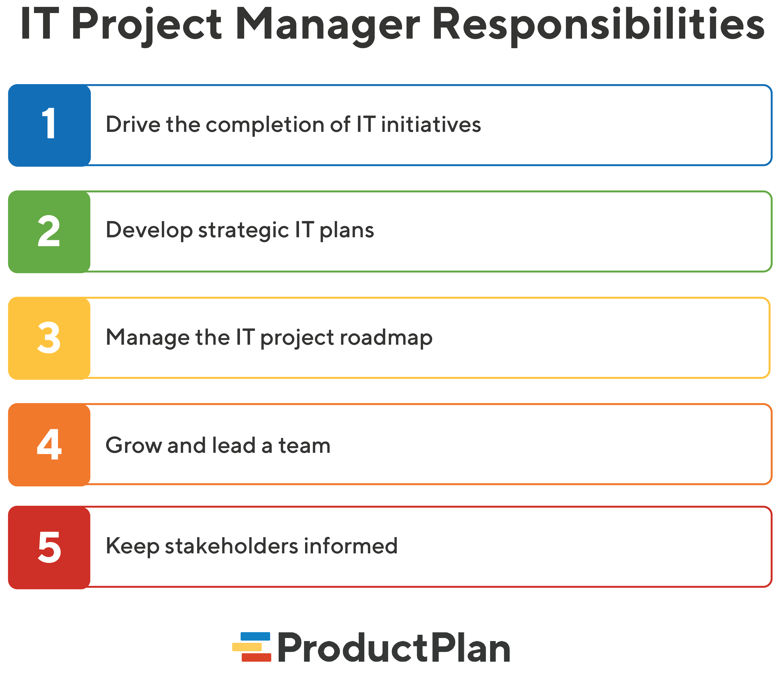Image resolution: width=784 pixels, height=679 pixels.
Task: Click the orange number 4 badge
Action: [49, 445]
